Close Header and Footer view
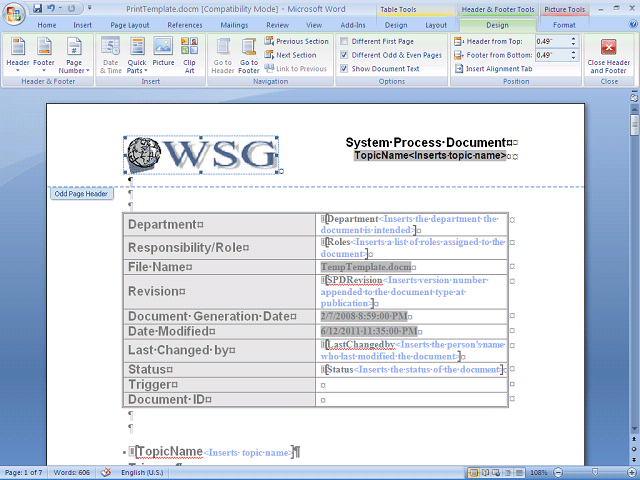 (609, 56)
